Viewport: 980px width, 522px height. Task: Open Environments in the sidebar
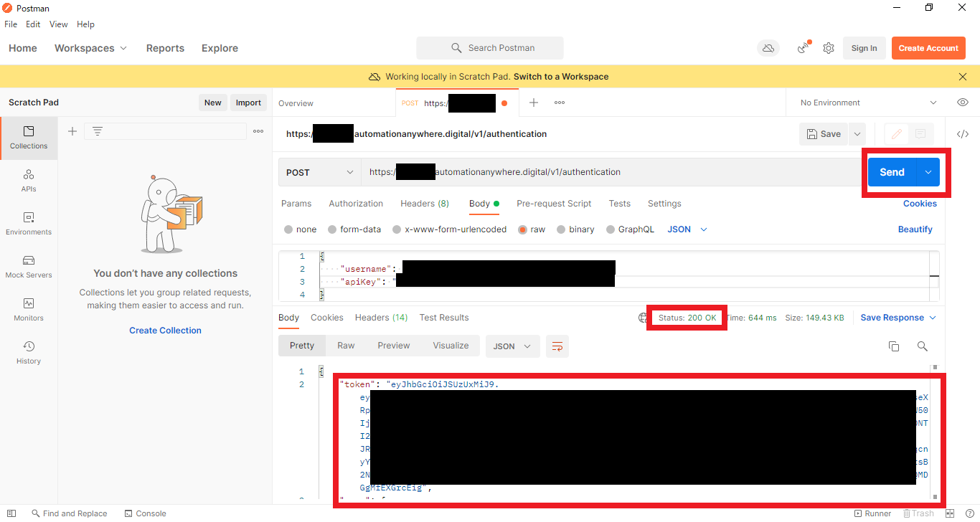29,224
